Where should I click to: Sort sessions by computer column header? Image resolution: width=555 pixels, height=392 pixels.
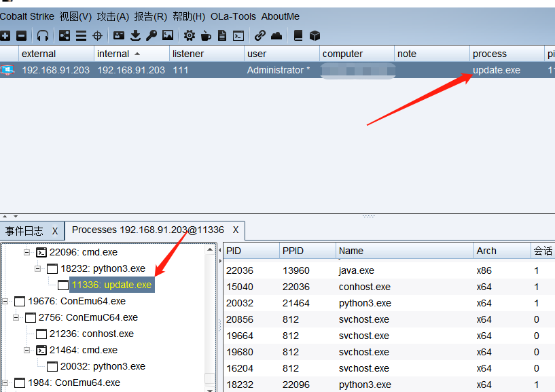coord(357,54)
